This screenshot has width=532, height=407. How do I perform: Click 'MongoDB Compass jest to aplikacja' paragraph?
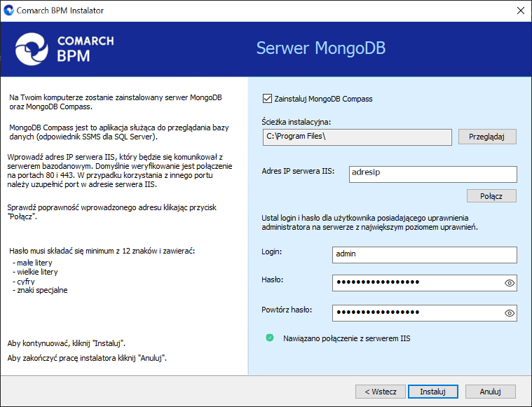pyautogui.click(x=119, y=132)
